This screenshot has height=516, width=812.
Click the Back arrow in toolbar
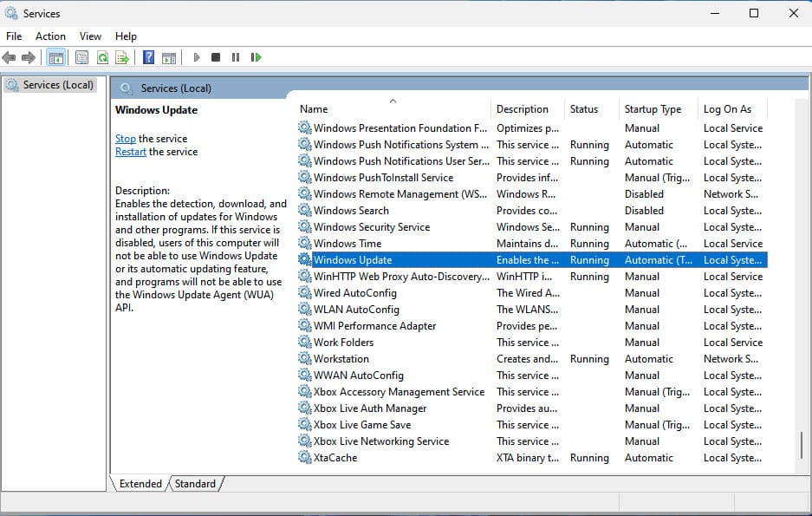[x=10, y=57]
